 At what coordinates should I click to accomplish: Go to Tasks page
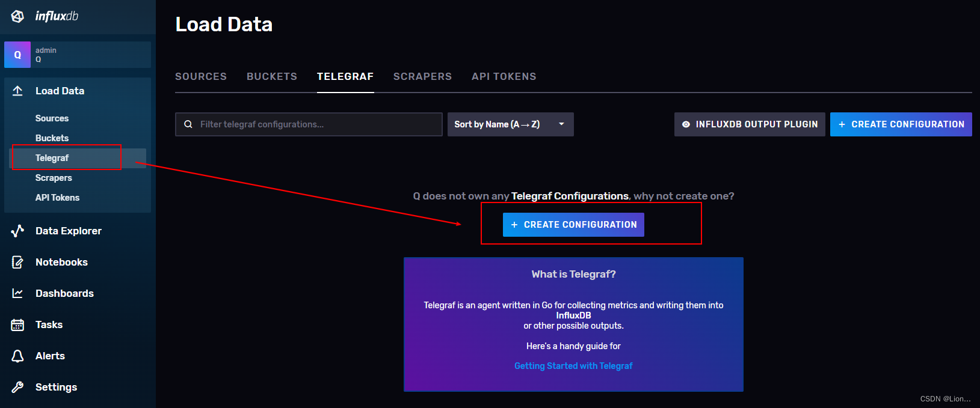(x=49, y=324)
